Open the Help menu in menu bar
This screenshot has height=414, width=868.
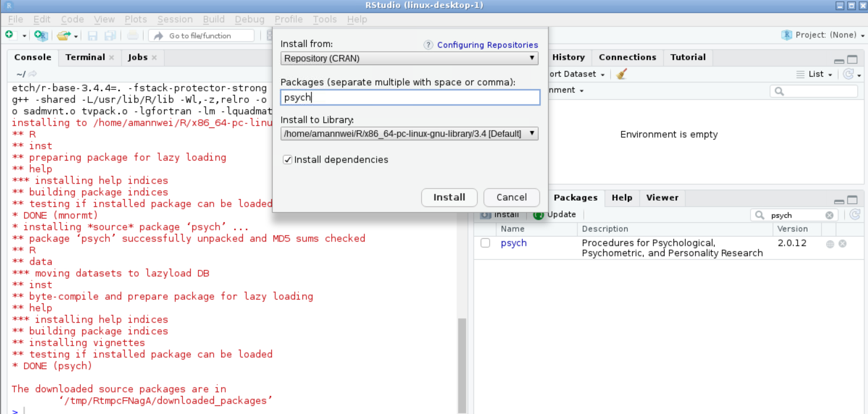357,19
